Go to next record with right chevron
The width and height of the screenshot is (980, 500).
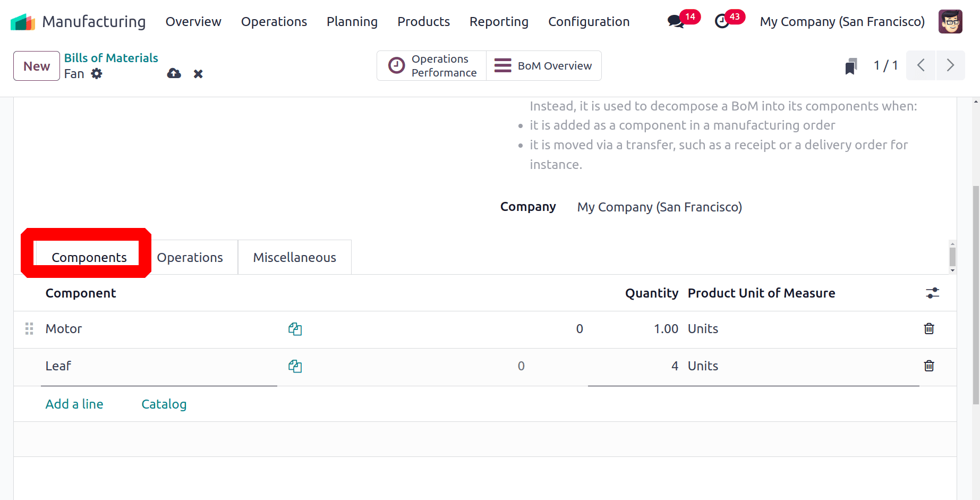click(x=950, y=65)
